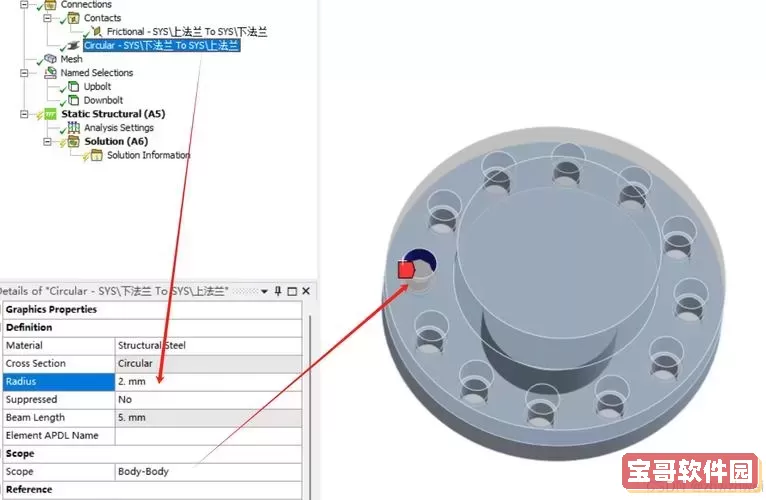Click the Beam Length value 5. mm

click(209, 418)
